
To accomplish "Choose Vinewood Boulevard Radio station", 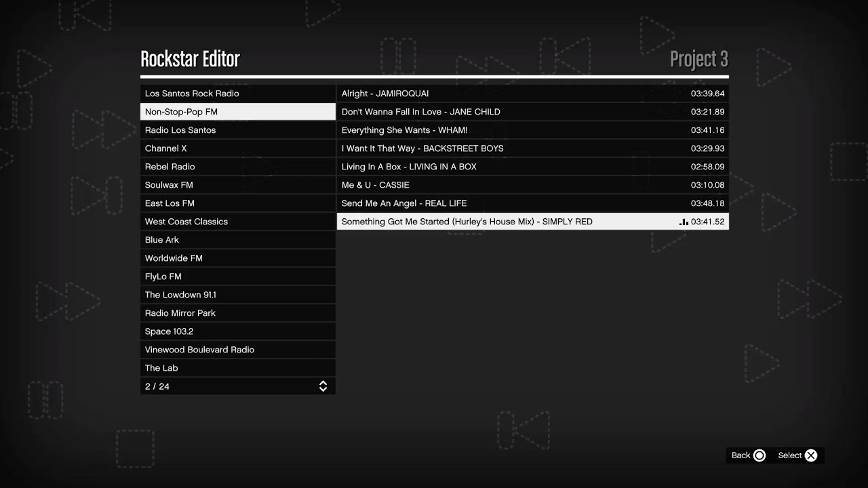I will (x=238, y=350).
